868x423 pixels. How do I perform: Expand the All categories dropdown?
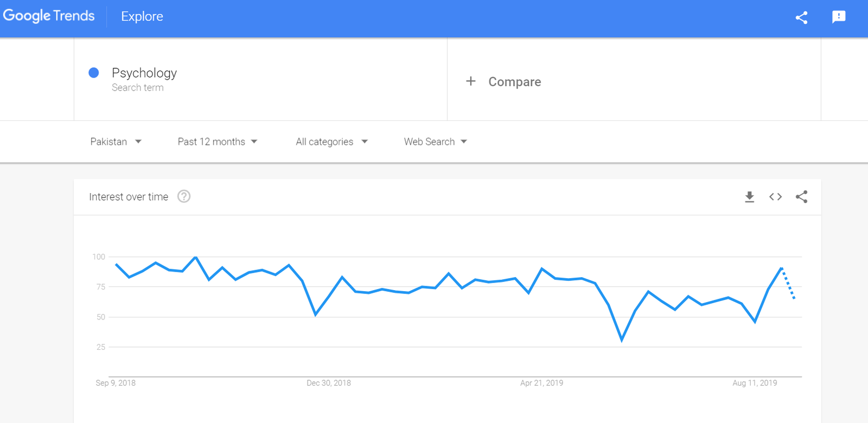click(331, 142)
